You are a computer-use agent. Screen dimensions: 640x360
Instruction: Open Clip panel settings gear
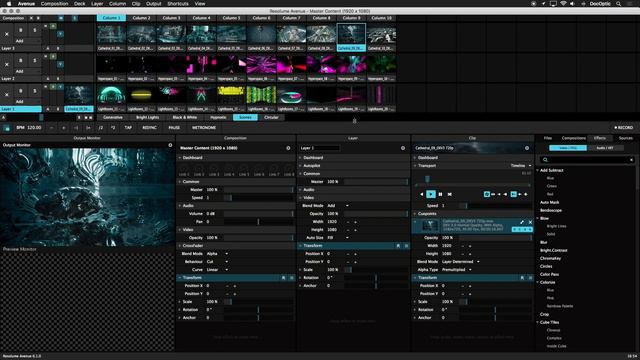[x=527, y=148]
